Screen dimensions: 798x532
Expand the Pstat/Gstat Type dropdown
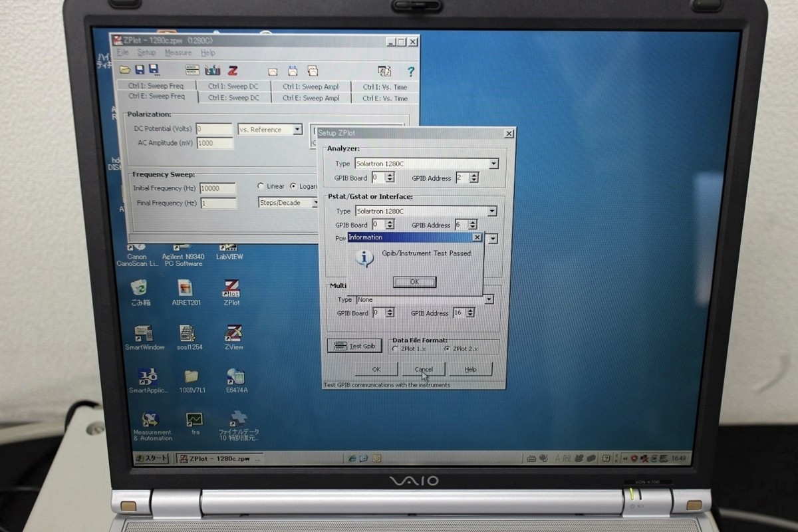tap(492, 211)
